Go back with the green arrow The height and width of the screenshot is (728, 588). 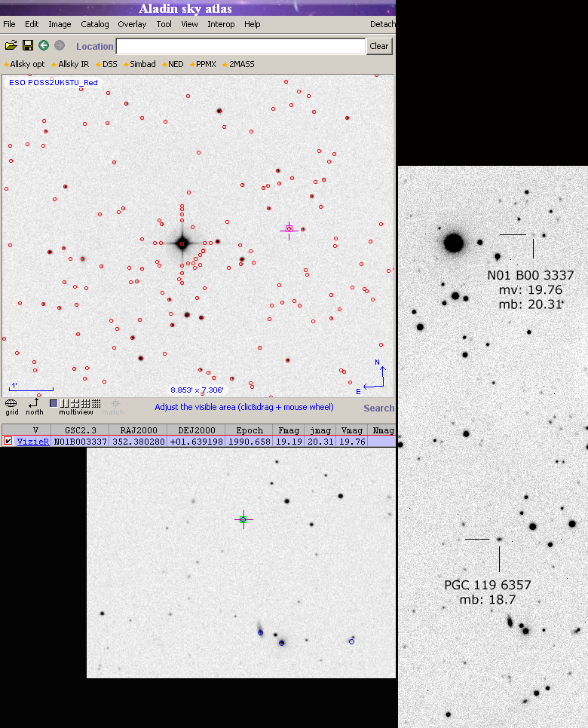pyautogui.click(x=44, y=46)
